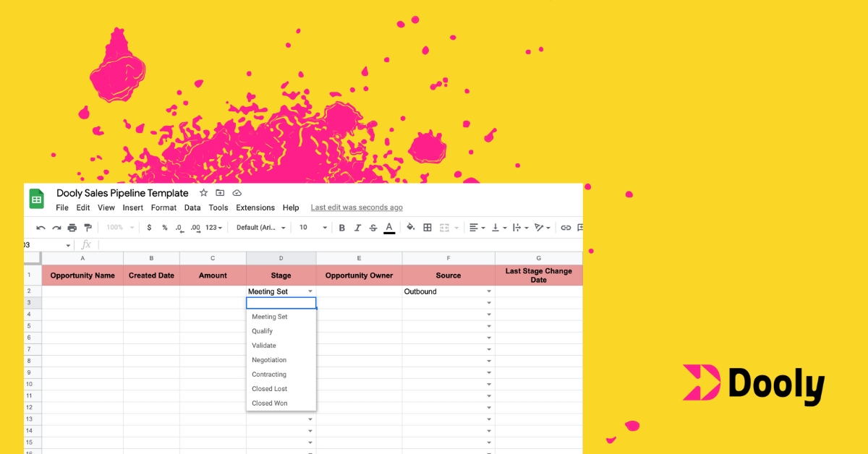Image resolution: width=868 pixels, height=454 pixels.
Task: Open the Insert menu
Action: tap(133, 207)
